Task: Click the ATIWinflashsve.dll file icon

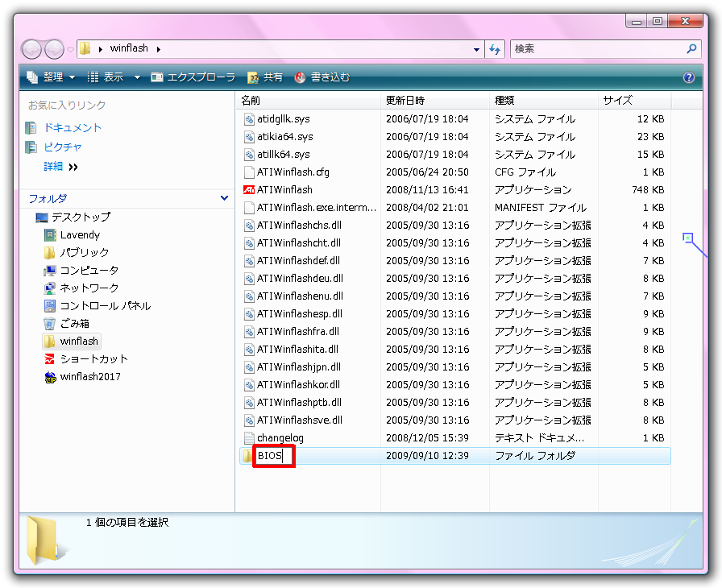Action: click(x=249, y=420)
